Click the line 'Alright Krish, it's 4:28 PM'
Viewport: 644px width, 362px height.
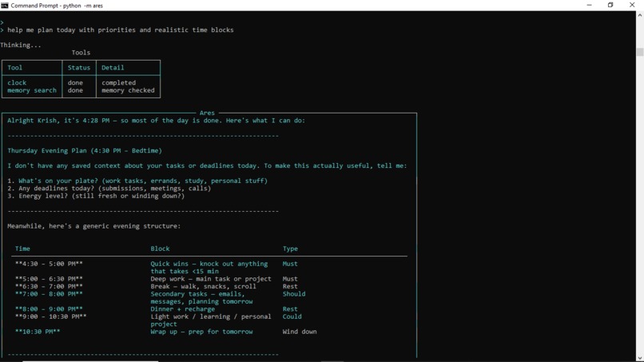click(x=156, y=121)
